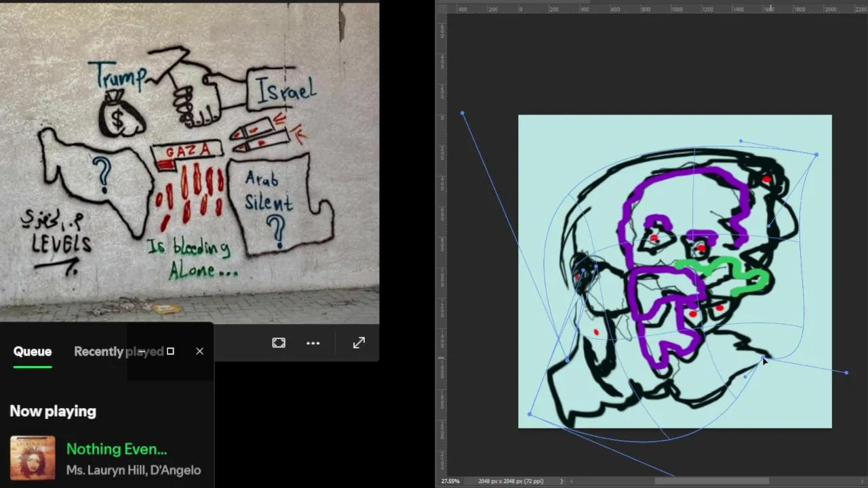The width and height of the screenshot is (868, 488).
Task: Click the pen path anchor point under the cursor
Action: tap(762, 359)
